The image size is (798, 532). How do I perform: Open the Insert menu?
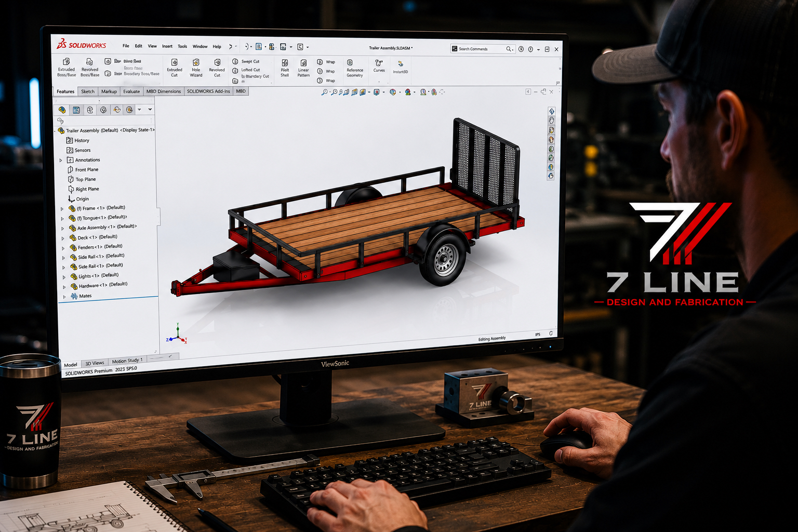pyautogui.click(x=167, y=46)
